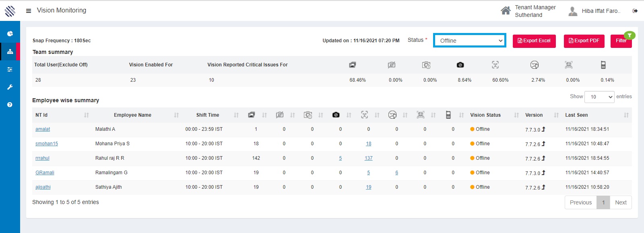Open the amalat NT Id link
The image size is (644, 233).
point(43,129)
